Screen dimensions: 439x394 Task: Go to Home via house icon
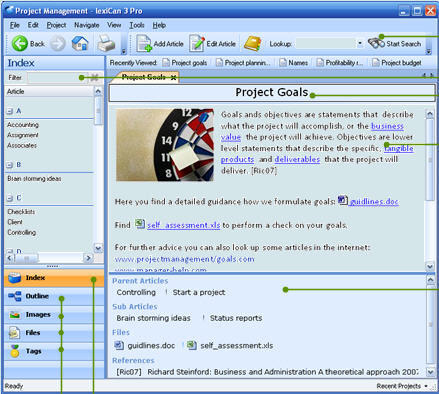(80, 44)
